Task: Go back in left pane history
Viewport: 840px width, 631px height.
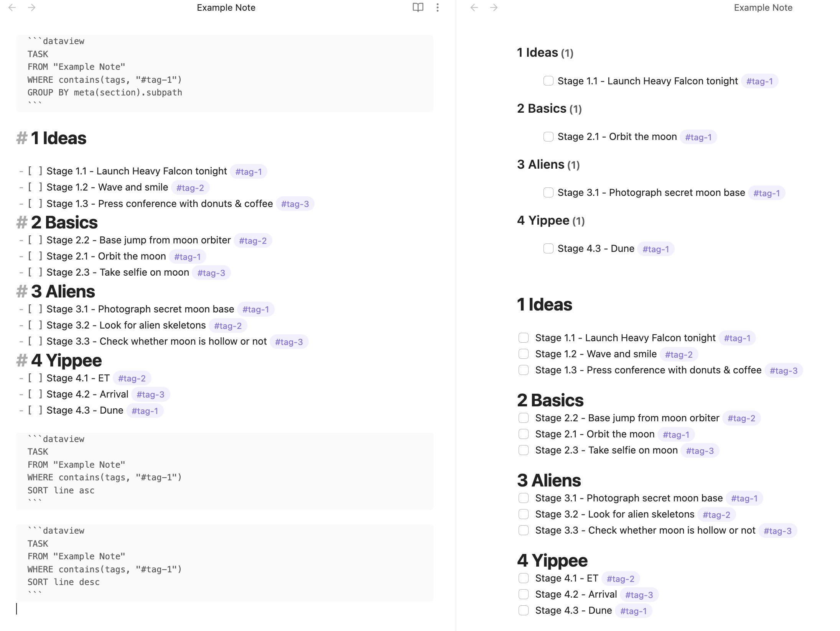Action: [x=12, y=8]
